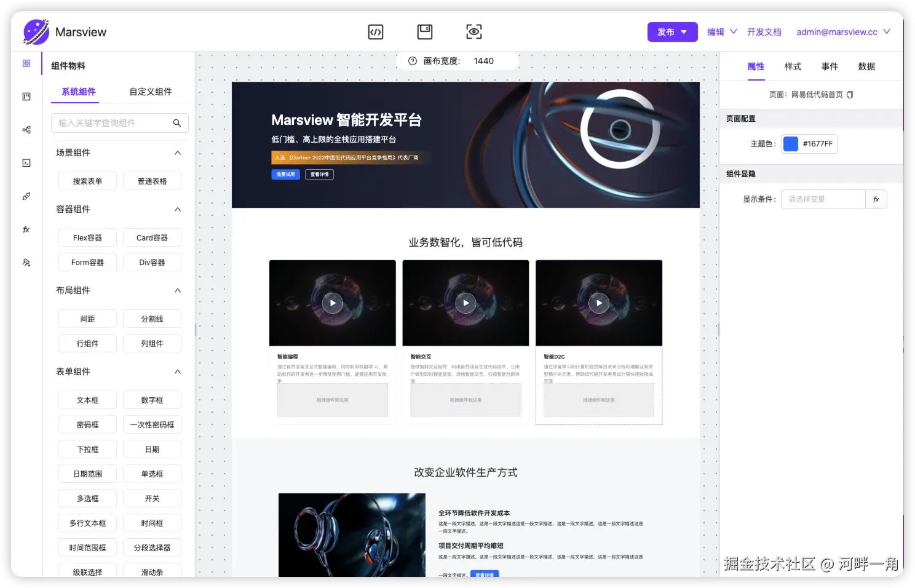
Task: Choose the 列组件 layout component
Action: coord(152,344)
